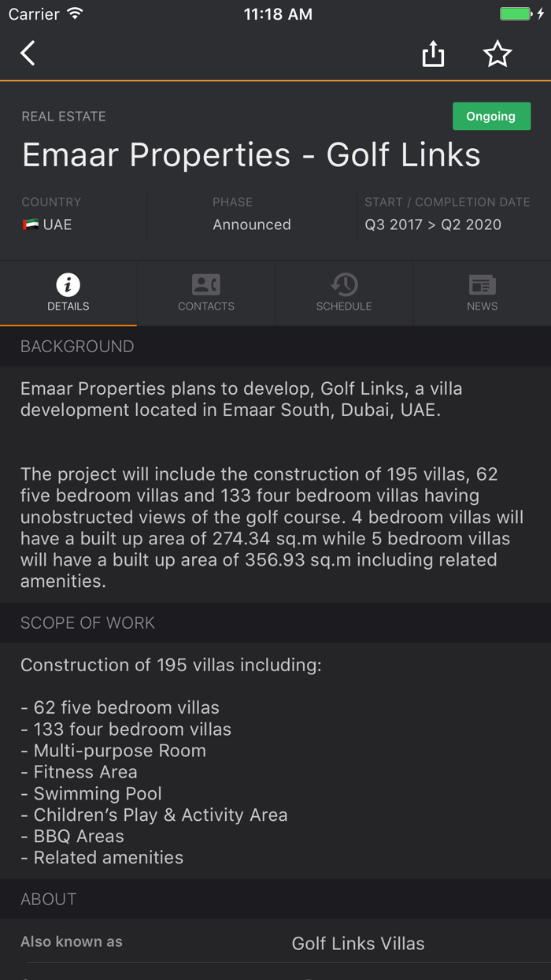Switch to the News tab
The image size is (551, 980).
click(482, 293)
